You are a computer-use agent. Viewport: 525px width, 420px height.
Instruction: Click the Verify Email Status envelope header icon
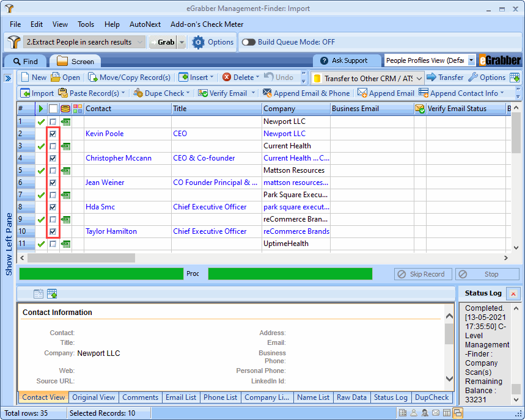click(x=420, y=109)
